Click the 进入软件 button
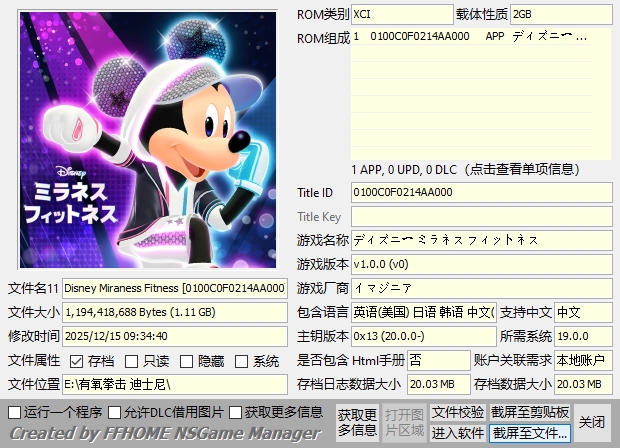Viewport: 620px width, 448px height. pos(458,433)
